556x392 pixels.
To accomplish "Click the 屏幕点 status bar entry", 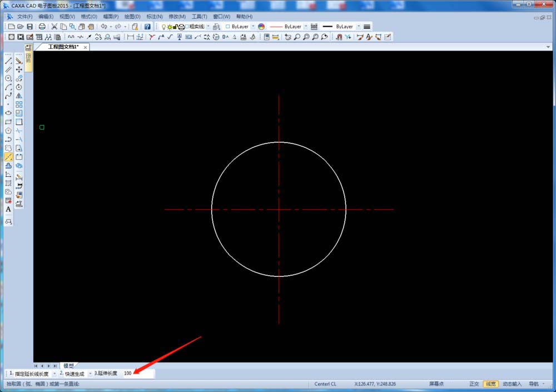I will point(436,384).
